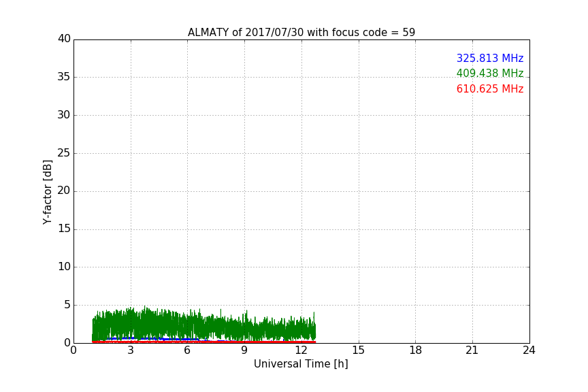Screen dimensions: 588x392
Task: Click y-axis tick label 10
Action: [64, 267]
